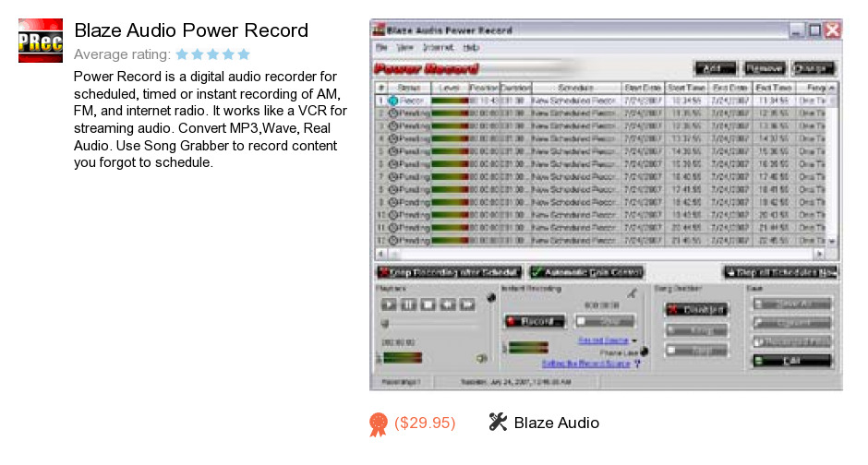
Task: Click the Change schedule button
Action: tap(814, 68)
